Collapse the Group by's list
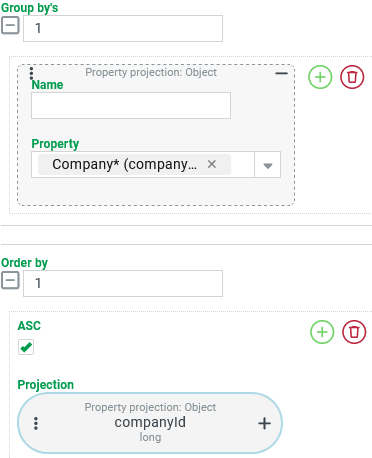The image size is (372, 458). pyautogui.click(x=10, y=25)
